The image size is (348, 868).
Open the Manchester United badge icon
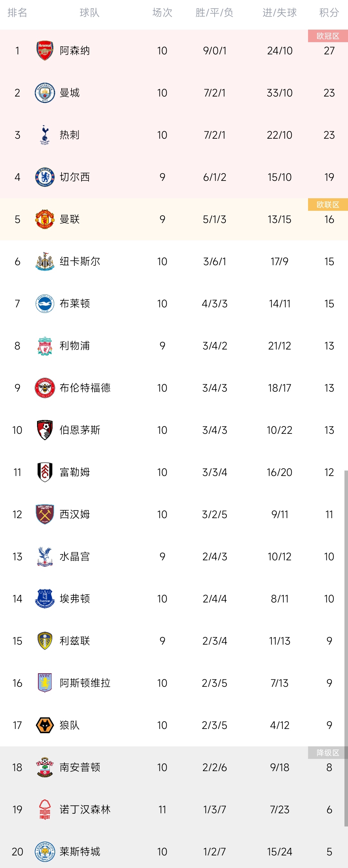click(45, 219)
